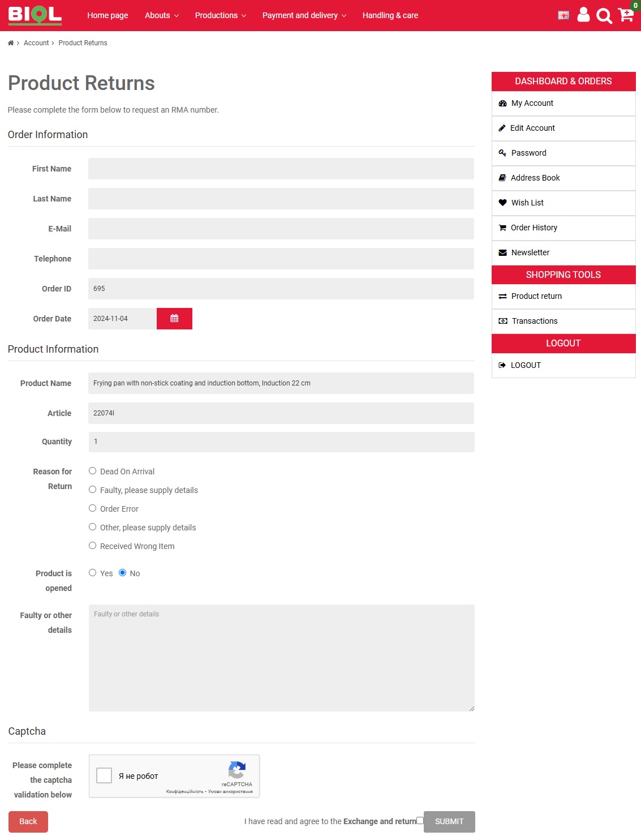Expand the Abouts menu
Image resolution: width=641 pixels, height=840 pixels.
[x=161, y=15]
